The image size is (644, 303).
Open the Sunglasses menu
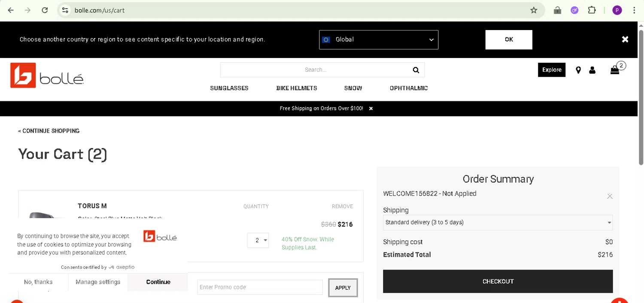(x=229, y=88)
